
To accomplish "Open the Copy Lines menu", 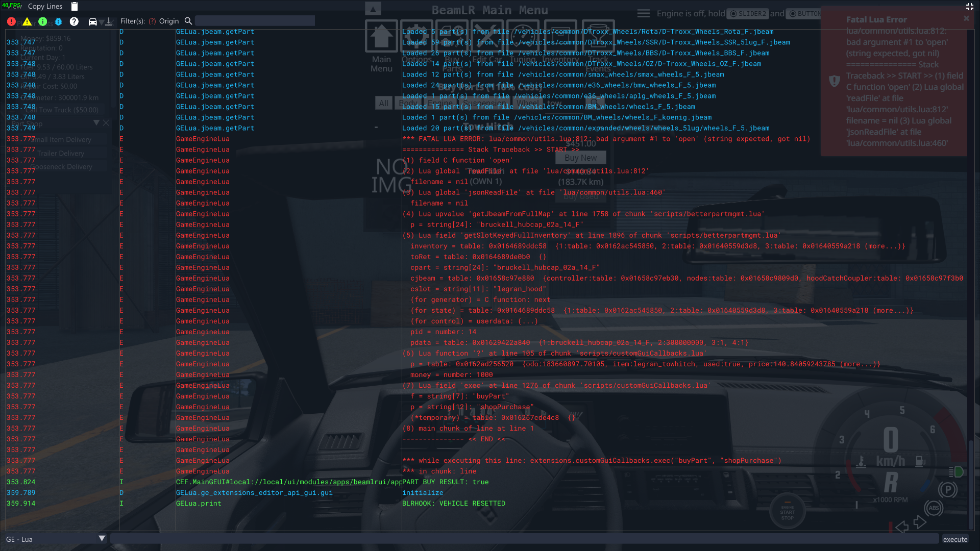I will 45,7.
